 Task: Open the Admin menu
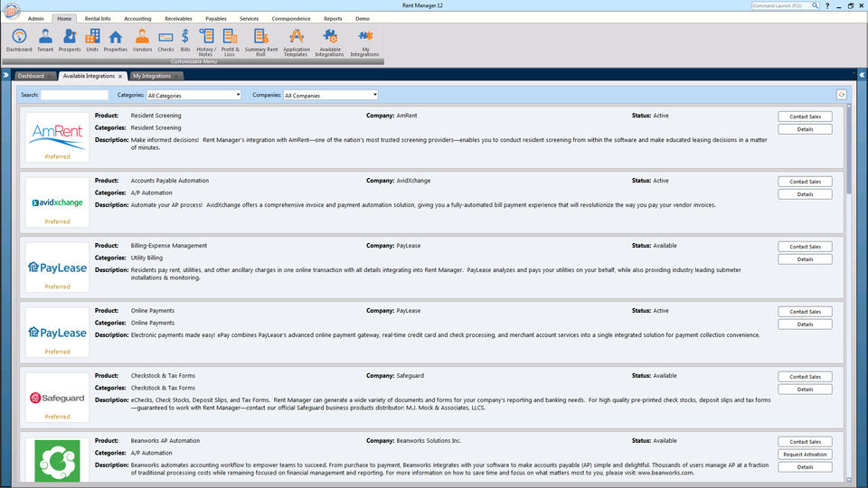point(35,19)
